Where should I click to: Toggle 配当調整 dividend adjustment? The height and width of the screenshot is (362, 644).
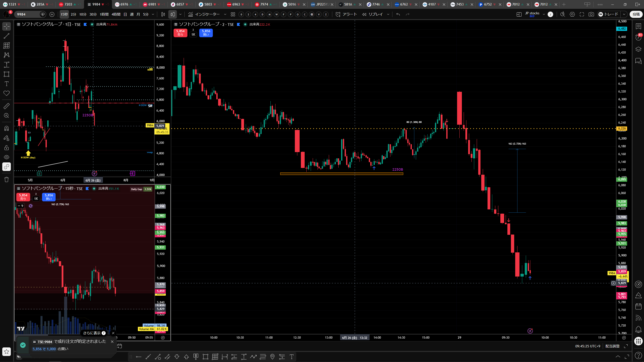(613, 346)
